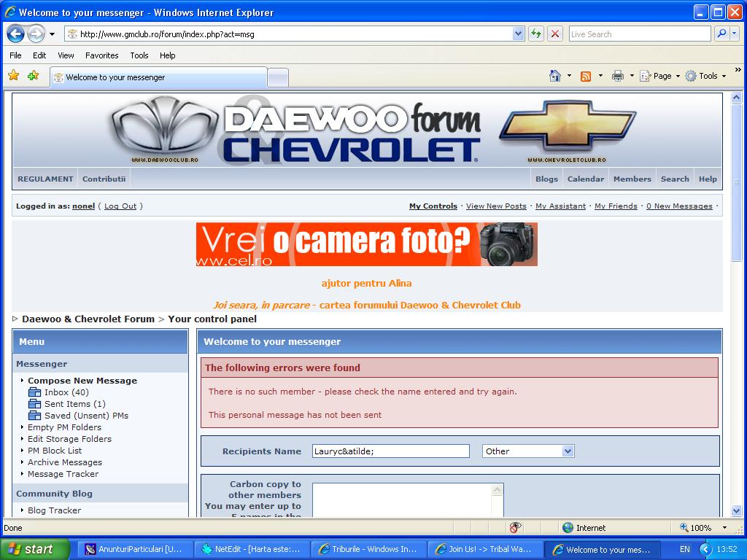
Task: Open the forum Search link
Action: pyautogui.click(x=675, y=179)
